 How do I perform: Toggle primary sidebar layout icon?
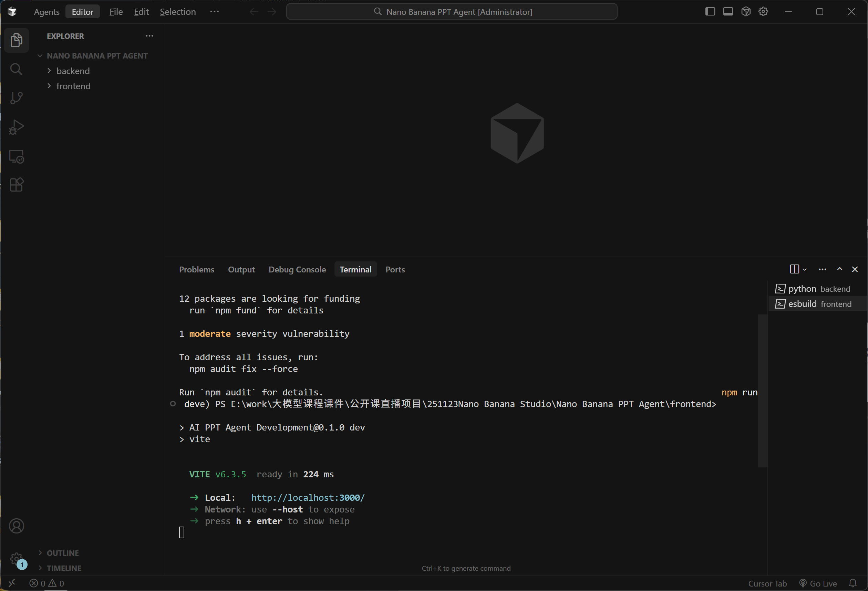pyautogui.click(x=710, y=12)
